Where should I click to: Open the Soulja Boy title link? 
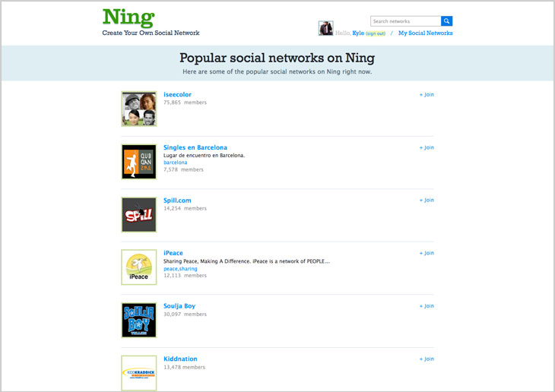(179, 306)
